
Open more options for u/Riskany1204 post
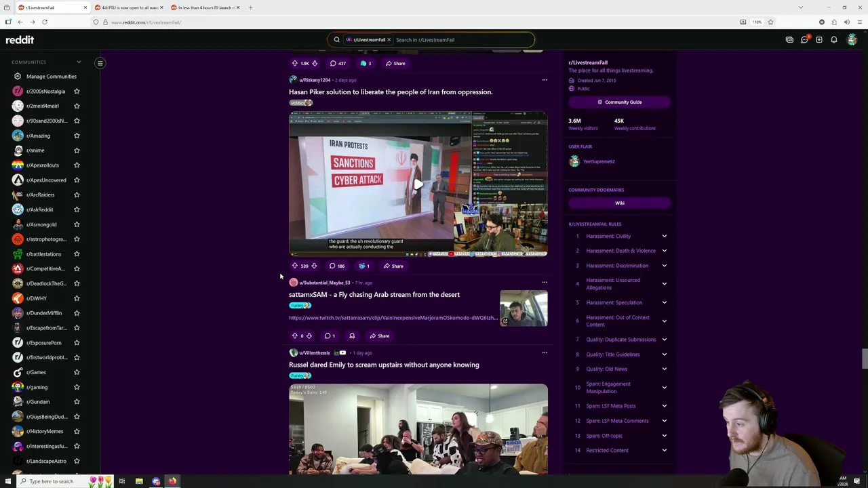545,80
